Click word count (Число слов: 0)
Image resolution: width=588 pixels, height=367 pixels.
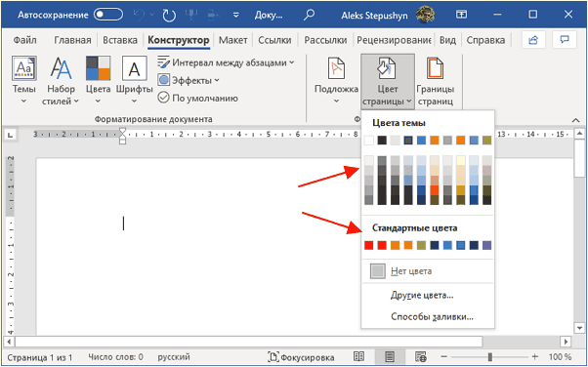pos(115,357)
